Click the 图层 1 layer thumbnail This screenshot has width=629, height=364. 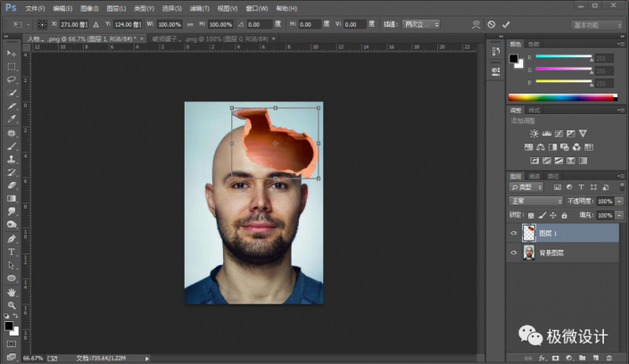[x=529, y=234]
